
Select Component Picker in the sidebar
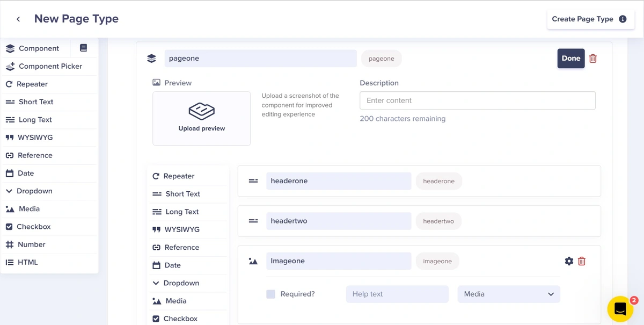[50, 66]
